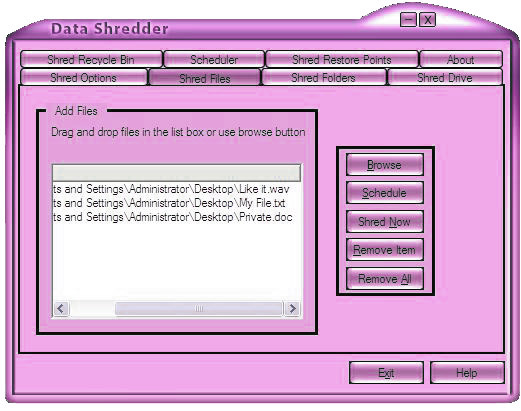
Task: Open the Shred Drive tab
Action: point(445,77)
